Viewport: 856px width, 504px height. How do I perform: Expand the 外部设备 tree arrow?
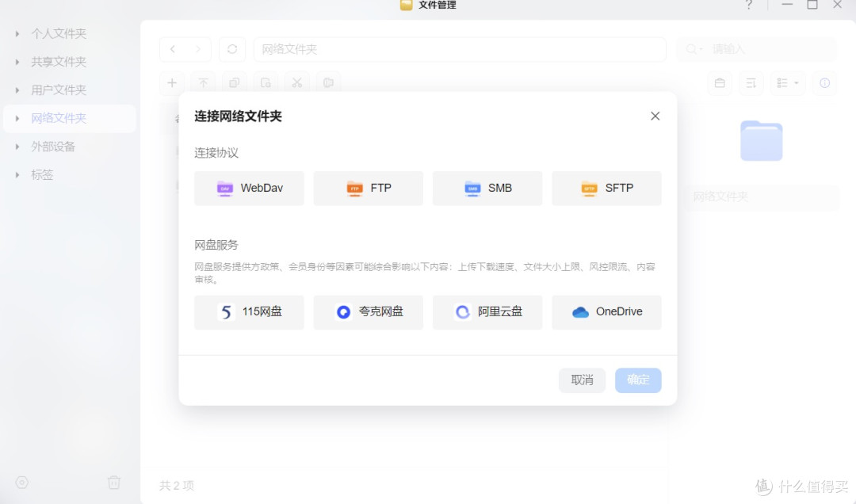(17, 147)
